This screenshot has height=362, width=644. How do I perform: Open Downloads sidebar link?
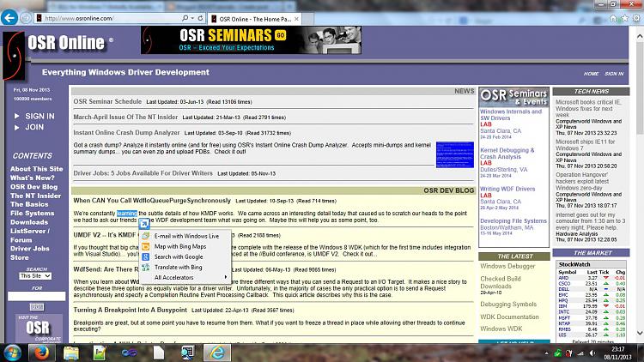tap(29, 222)
